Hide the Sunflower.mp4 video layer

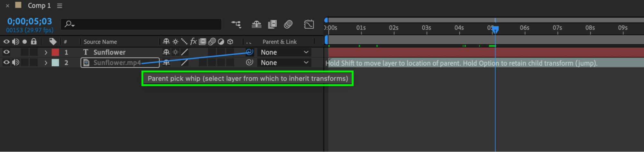click(6, 62)
